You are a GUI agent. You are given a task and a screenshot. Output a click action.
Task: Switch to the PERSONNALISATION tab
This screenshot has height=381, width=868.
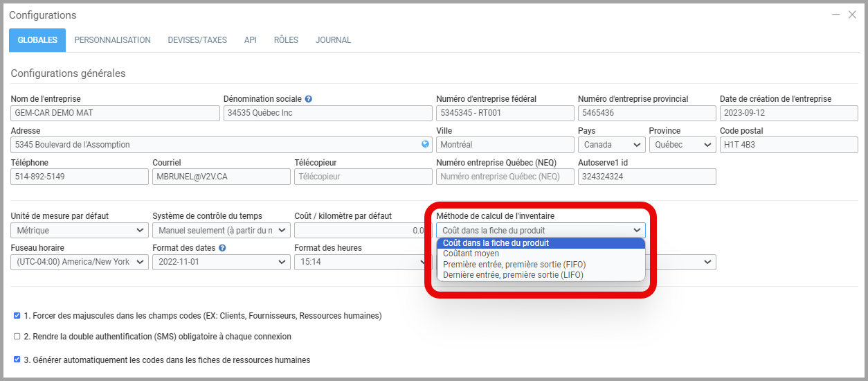pos(112,40)
